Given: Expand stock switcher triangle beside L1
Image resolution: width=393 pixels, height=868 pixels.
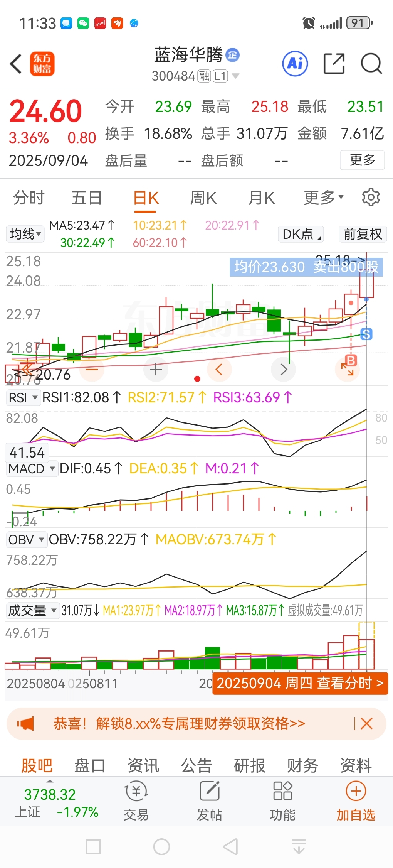Looking at the screenshot, I should point(235,76).
